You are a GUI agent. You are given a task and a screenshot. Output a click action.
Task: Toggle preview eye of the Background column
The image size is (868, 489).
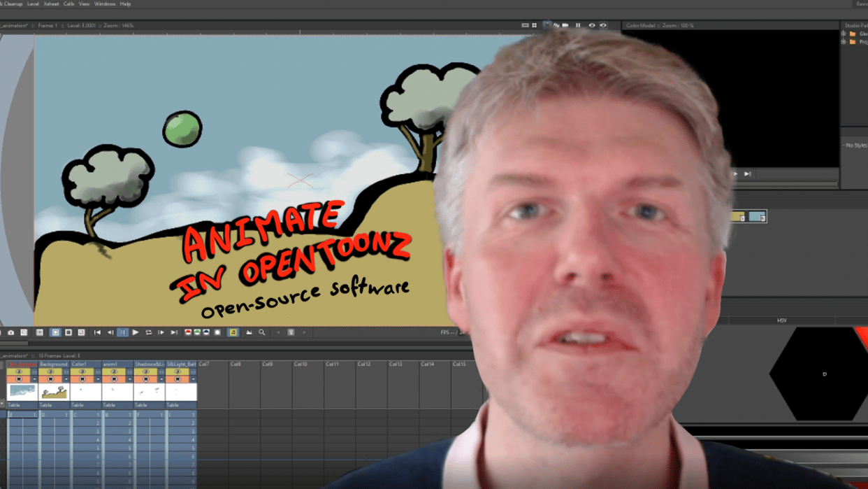pos(50,371)
